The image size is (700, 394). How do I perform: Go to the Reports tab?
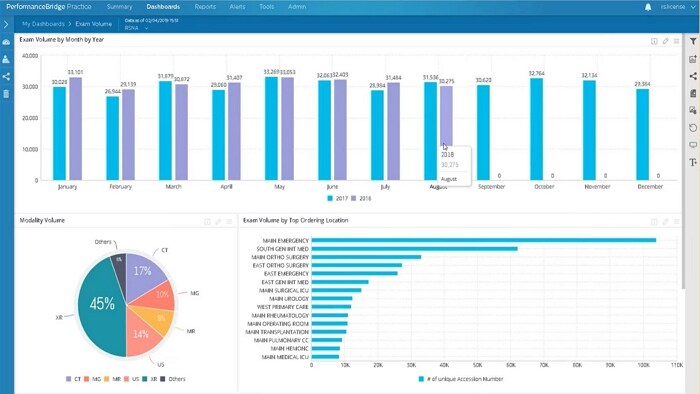(x=205, y=7)
